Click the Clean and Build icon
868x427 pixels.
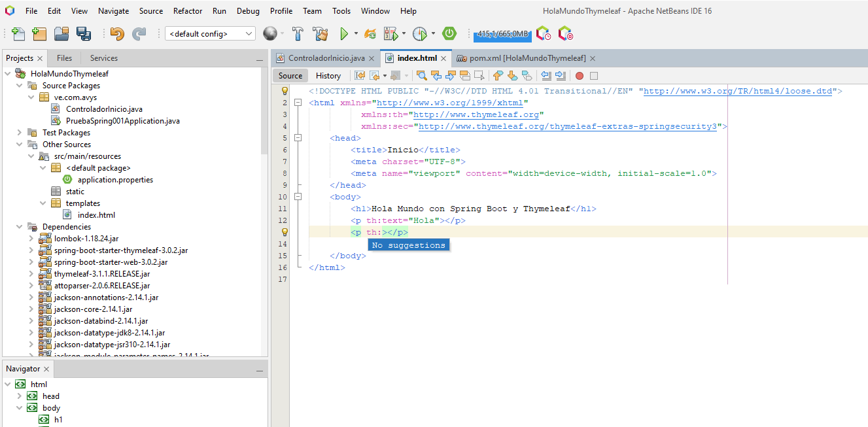point(320,34)
